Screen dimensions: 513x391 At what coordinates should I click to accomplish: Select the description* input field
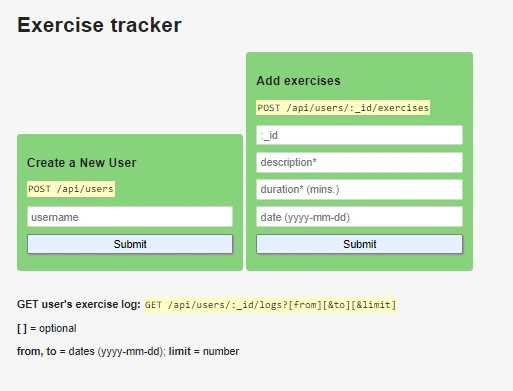pos(359,162)
